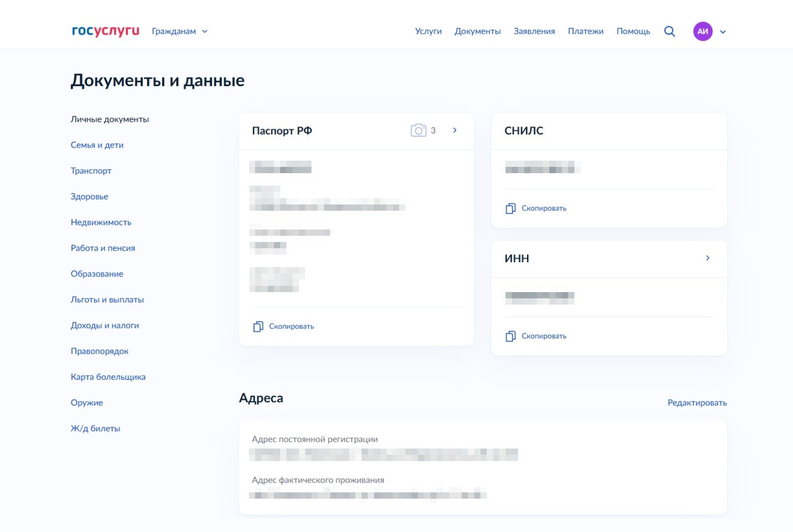
Task: Click Скопировать text in Паспорт РФ card
Action: [292, 327]
